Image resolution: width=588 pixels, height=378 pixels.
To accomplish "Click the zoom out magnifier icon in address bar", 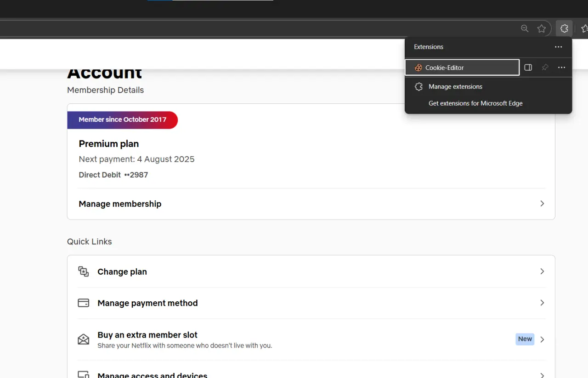I will (x=525, y=28).
